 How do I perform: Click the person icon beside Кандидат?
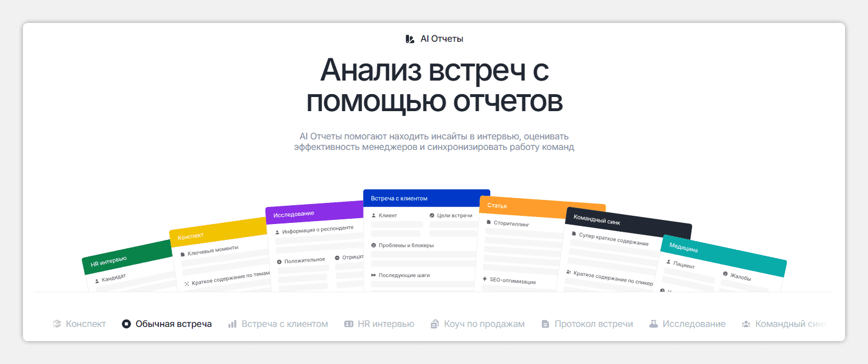click(97, 281)
